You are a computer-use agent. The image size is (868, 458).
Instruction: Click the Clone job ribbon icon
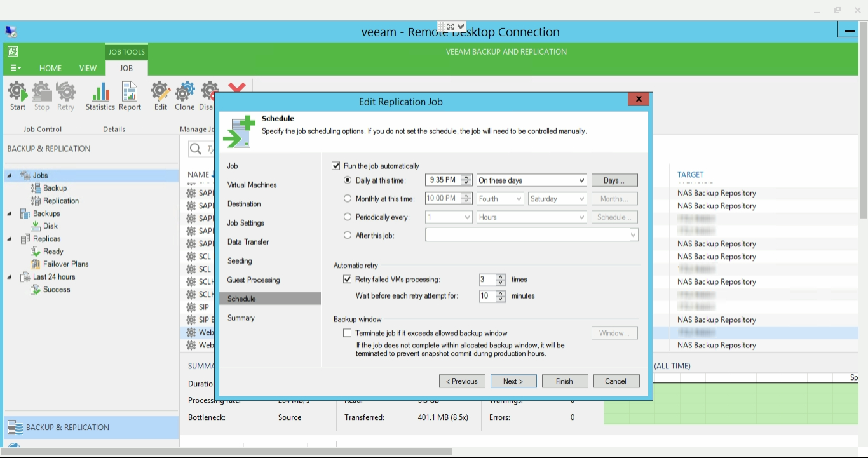point(185,92)
